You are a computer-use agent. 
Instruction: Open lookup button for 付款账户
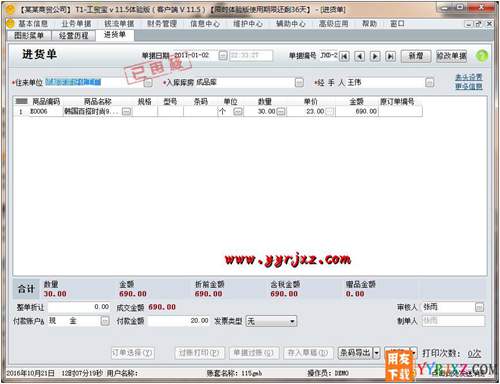coord(105,321)
